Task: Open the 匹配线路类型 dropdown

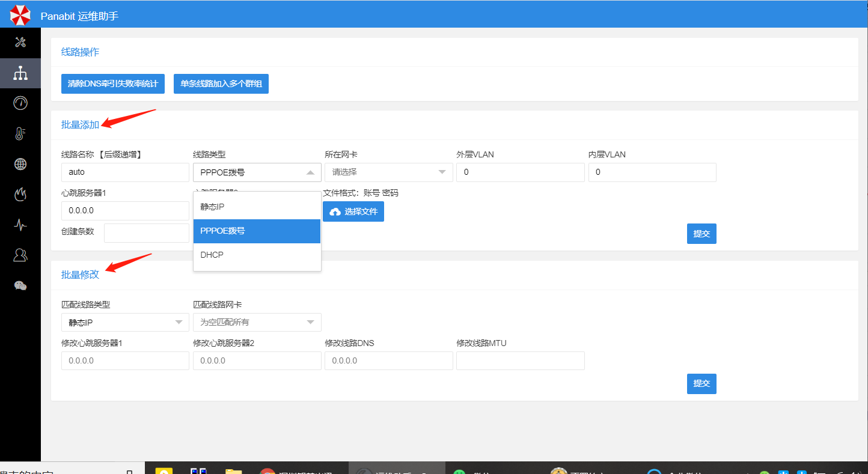Action: tap(125, 322)
